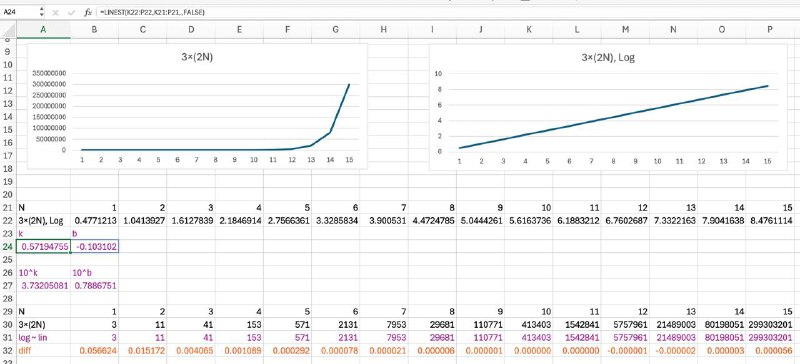Select cell containing 3.73205081
The height and width of the screenshot is (364, 800).
click(x=43, y=285)
